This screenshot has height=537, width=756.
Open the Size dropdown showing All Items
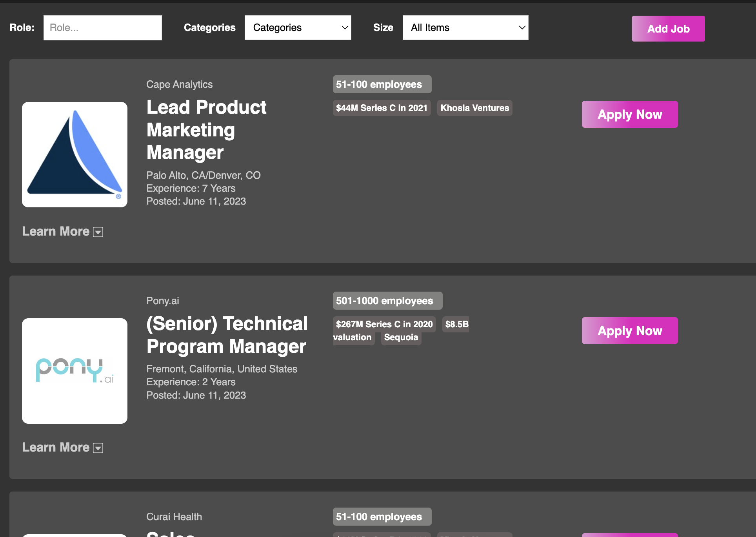pos(465,28)
